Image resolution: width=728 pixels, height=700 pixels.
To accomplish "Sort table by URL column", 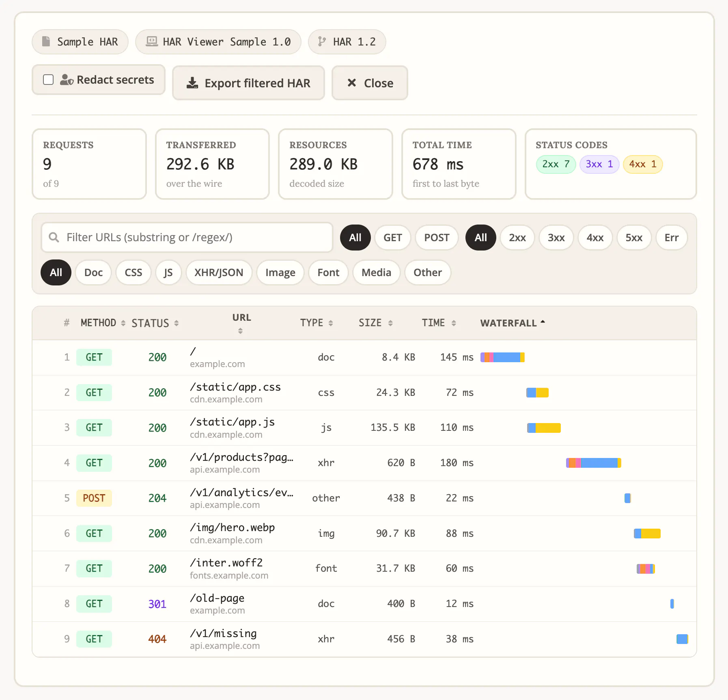I will pos(241,323).
